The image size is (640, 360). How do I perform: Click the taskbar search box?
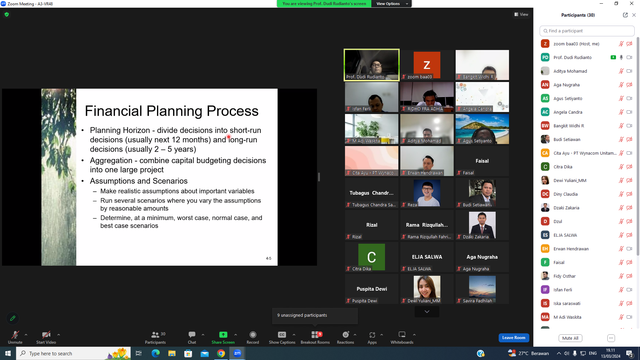[x=73, y=353]
